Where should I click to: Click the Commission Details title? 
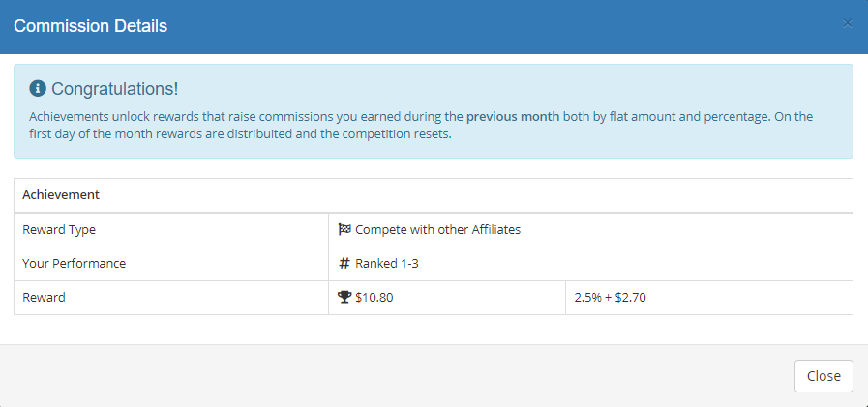click(90, 25)
